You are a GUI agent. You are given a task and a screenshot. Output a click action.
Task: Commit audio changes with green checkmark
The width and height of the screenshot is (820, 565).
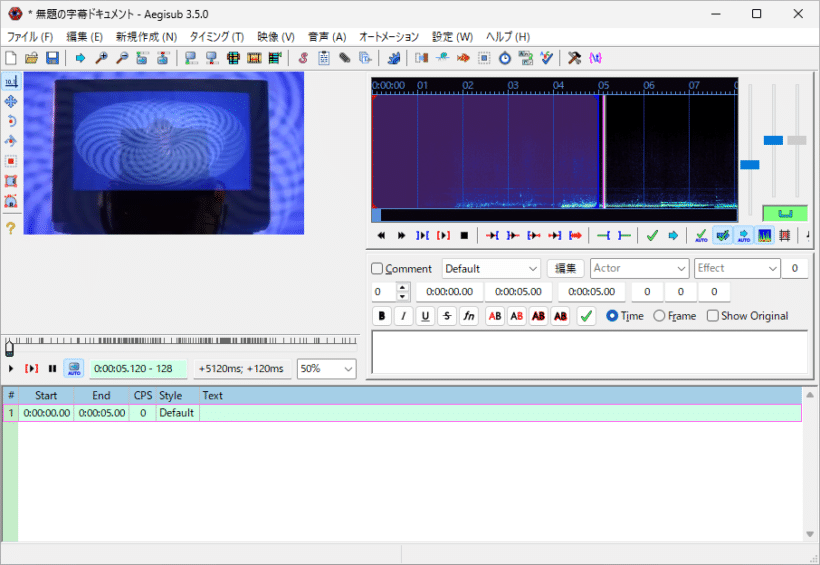point(652,236)
